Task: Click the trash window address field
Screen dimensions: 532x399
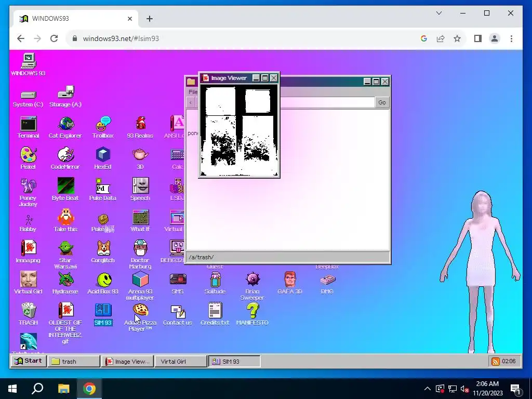Action: pos(327,102)
